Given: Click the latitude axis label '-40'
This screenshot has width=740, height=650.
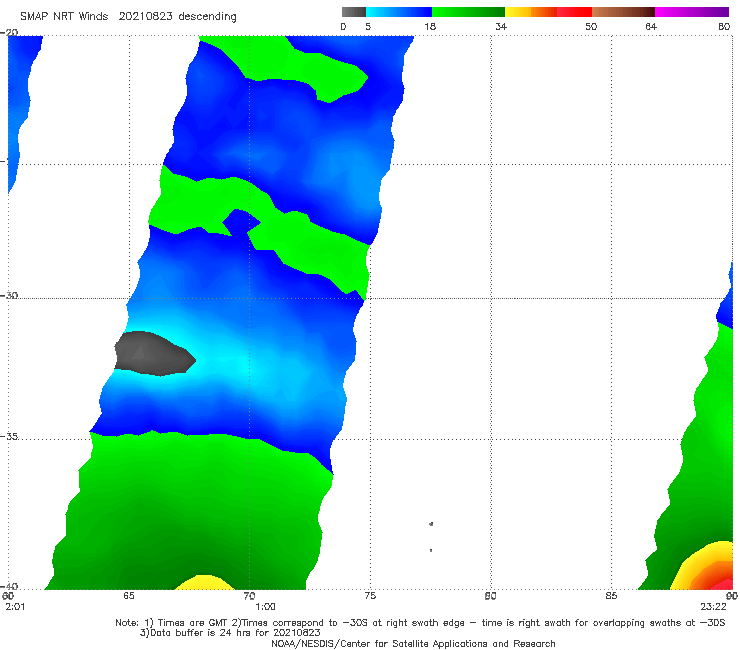Looking at the screenshot, I should 9,586.
